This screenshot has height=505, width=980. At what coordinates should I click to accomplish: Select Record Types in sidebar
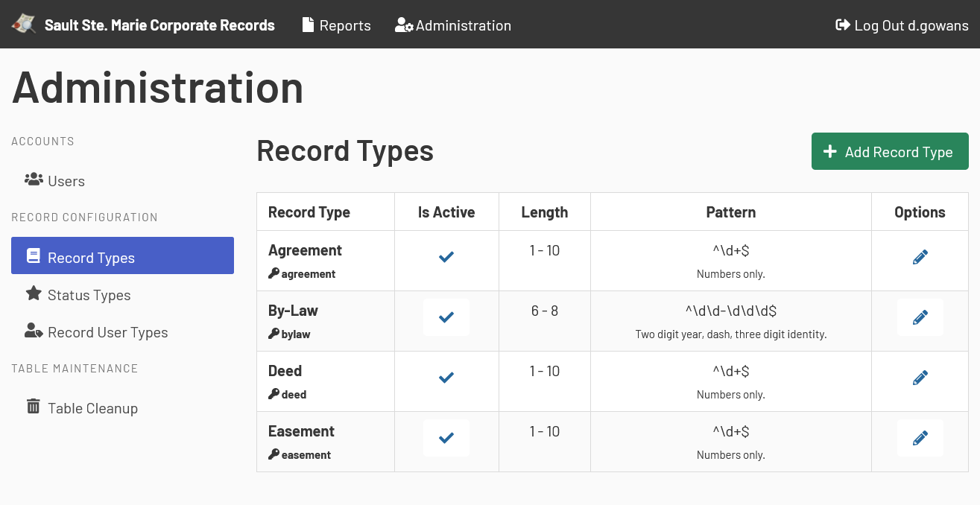[x=122, y=255]
